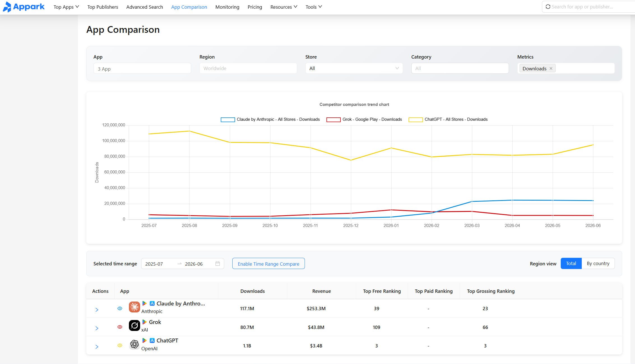Image resolution: width=635 pixels, height=364 pixels.
Task: Open Advanced Search page
Action: pos(145,7)
